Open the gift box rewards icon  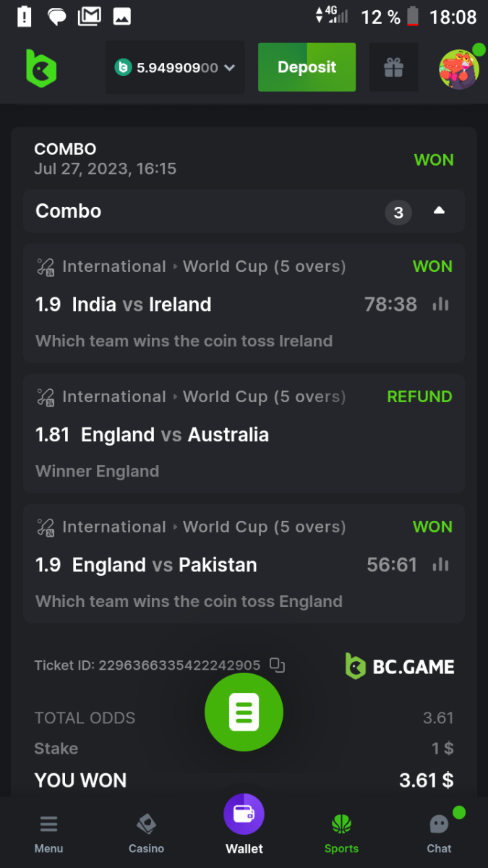pyautogui.click(x=393, y=68)
